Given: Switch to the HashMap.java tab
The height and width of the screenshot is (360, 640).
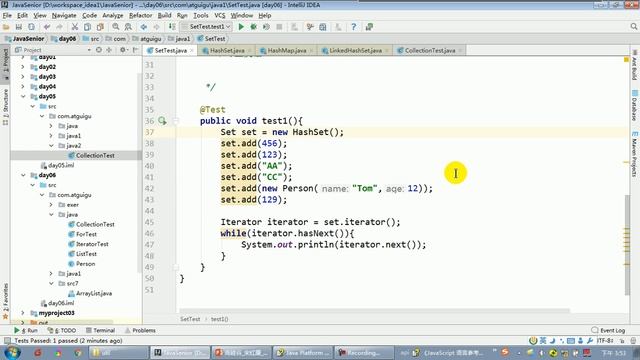Looking at the screenshot, I should 287,51.
